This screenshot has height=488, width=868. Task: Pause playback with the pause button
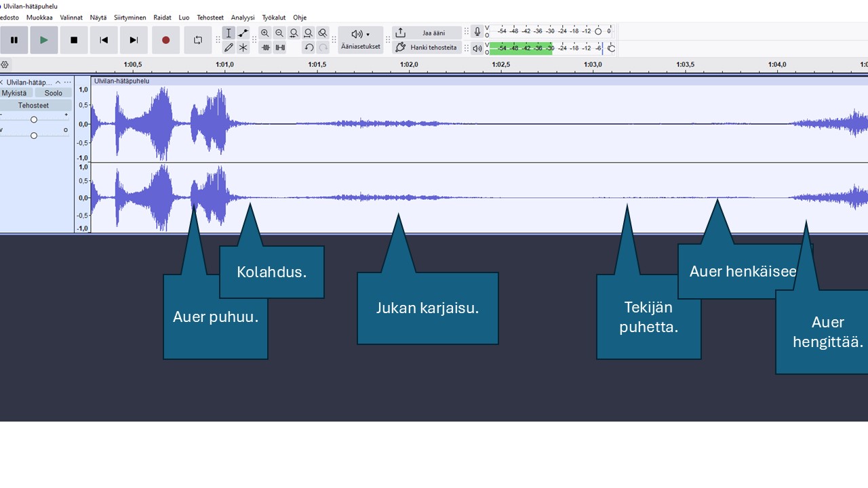(14, 40)
